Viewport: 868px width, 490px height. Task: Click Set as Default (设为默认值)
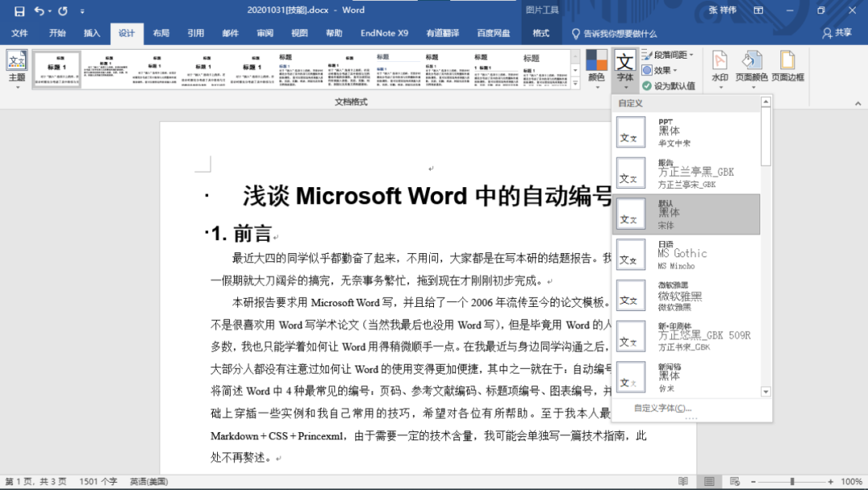coord(669,86)
